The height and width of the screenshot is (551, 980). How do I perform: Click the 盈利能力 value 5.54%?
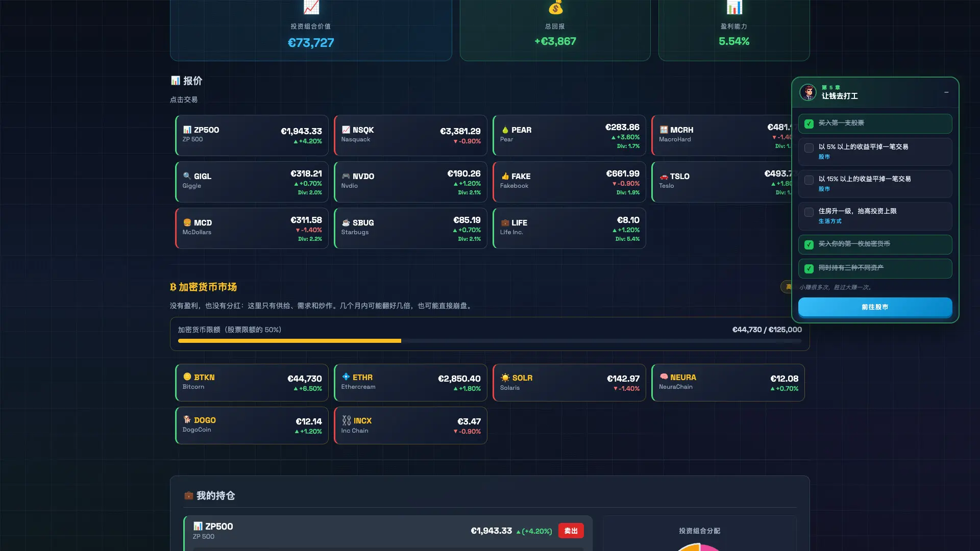(x=733, y=41)
